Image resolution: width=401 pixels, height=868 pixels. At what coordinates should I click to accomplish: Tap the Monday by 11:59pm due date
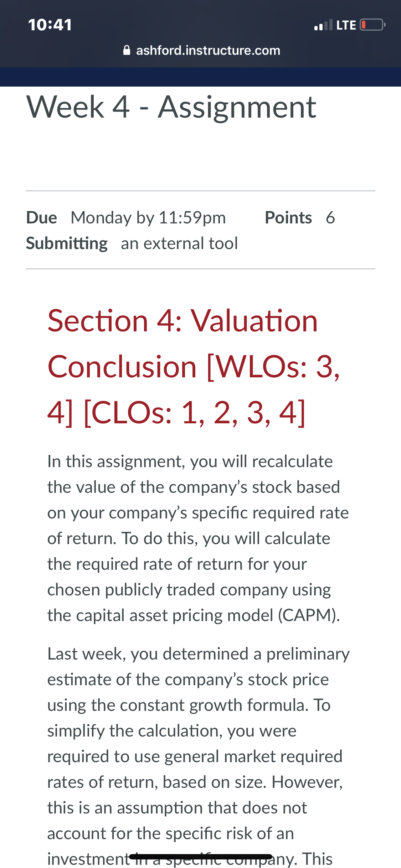[x=148, y=218]
